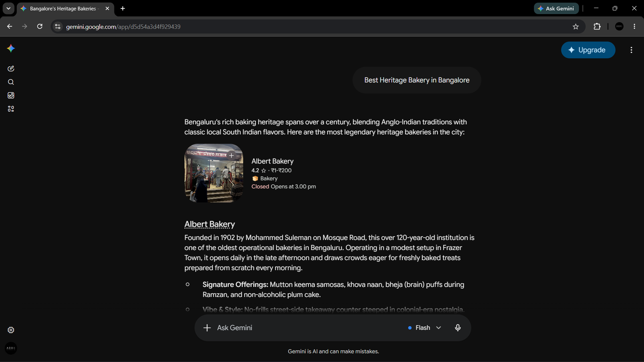This screenshot has height=362, width=644.
Task: Bookmark this page with the star icon
Action: tap(576, 27)
